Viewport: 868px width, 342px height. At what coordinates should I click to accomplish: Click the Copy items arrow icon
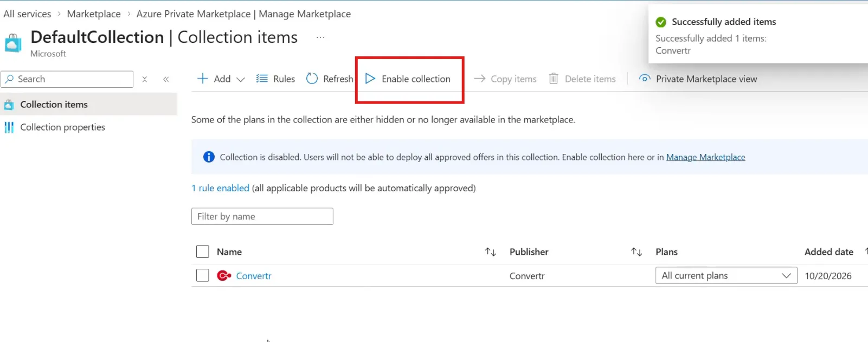pos(479,79)
